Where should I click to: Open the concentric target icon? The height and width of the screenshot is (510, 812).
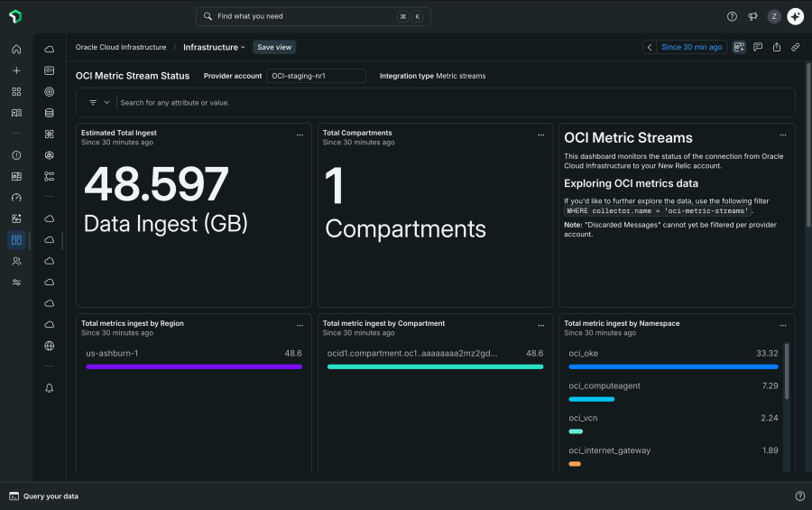point(50,92)
